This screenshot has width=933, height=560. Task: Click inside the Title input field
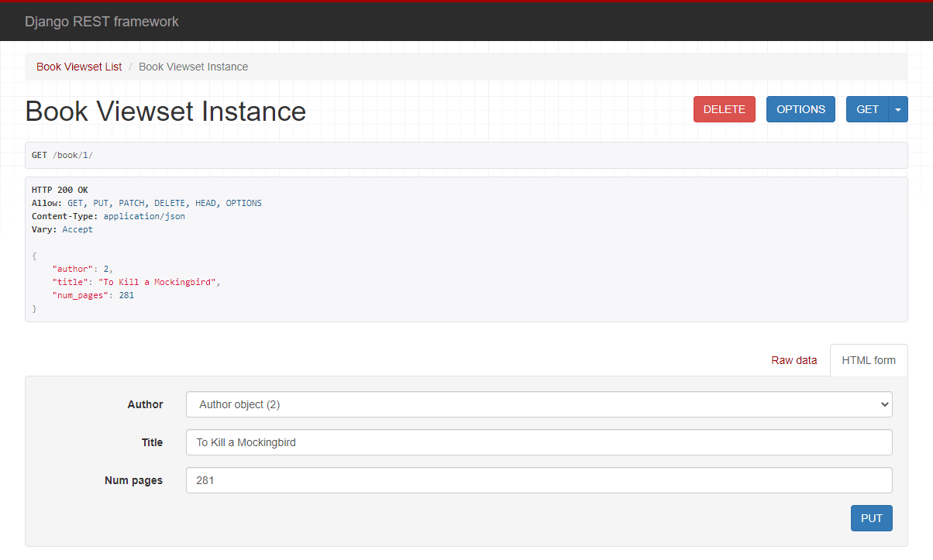(x=539, y=442)
